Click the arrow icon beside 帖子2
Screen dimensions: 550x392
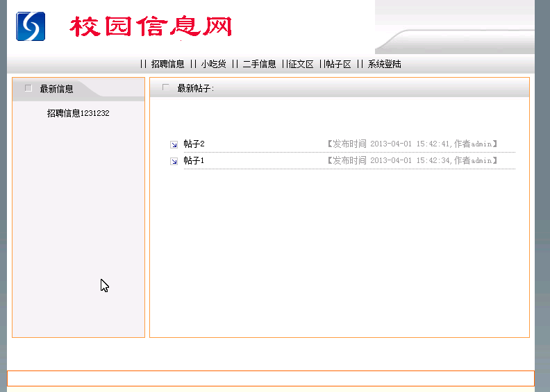click(x=174, y=144)
